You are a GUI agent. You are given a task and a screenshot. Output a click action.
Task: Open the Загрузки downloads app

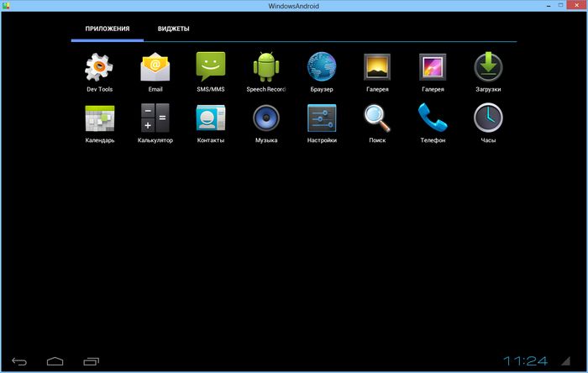(488, 67)
